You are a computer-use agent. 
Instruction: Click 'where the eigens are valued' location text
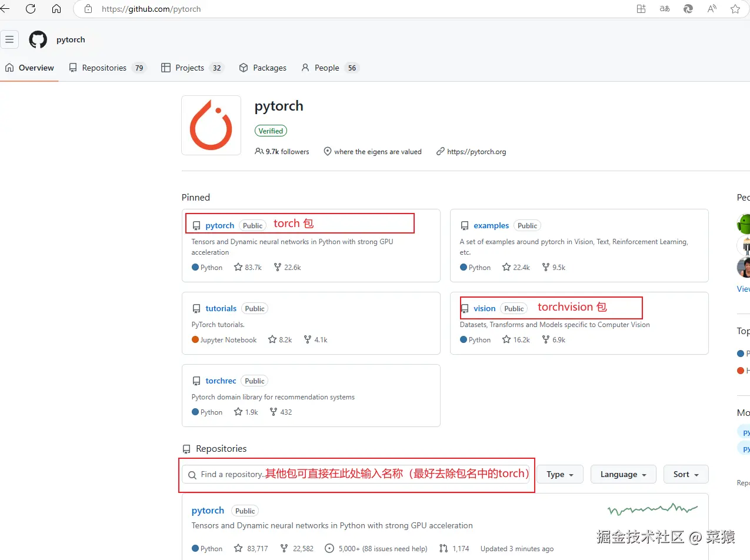click(378, 151)
